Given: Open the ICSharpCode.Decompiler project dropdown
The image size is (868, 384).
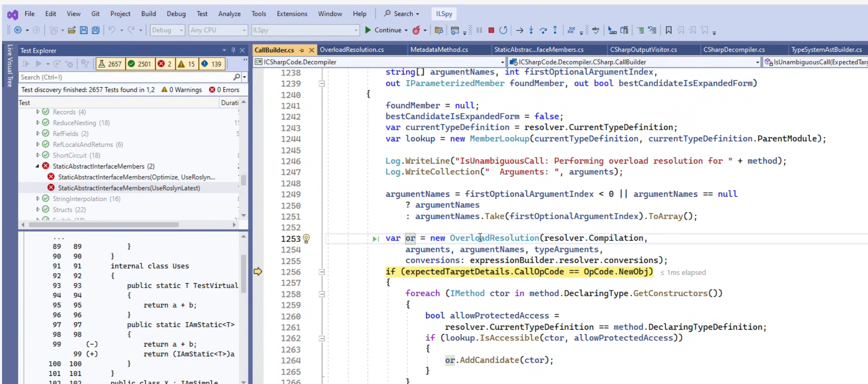Looking at the screenshot, I should 502,62.
